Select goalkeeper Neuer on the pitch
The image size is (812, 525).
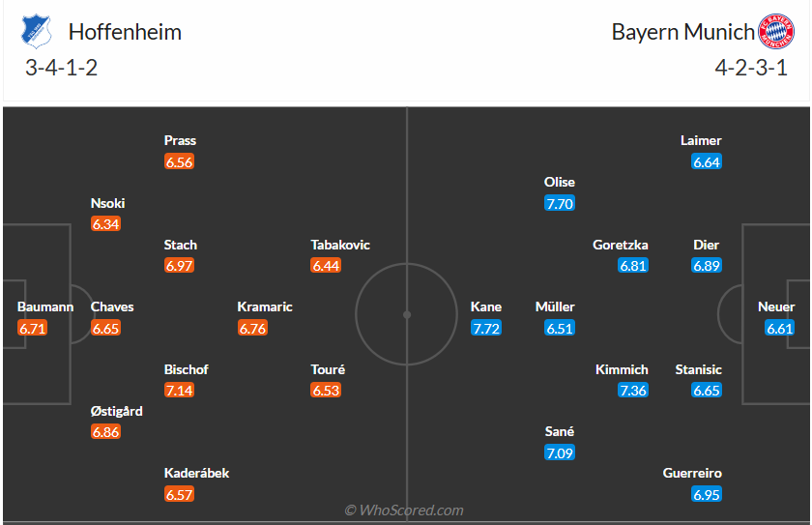click(x=776, y=307)
